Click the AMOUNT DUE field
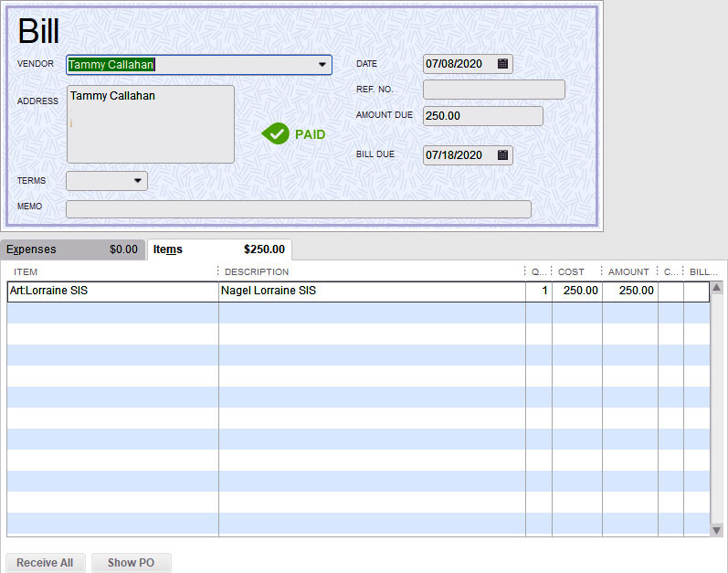Viewport: 728px width, 573px height. tap(482, 116)
